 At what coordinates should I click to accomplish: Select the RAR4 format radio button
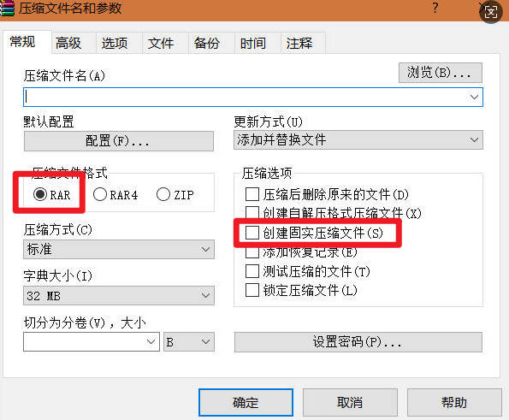pos(100,195)
